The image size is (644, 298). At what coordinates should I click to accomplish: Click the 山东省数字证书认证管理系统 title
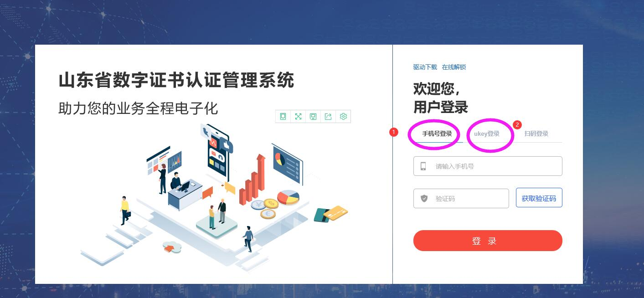coord(176,81)
